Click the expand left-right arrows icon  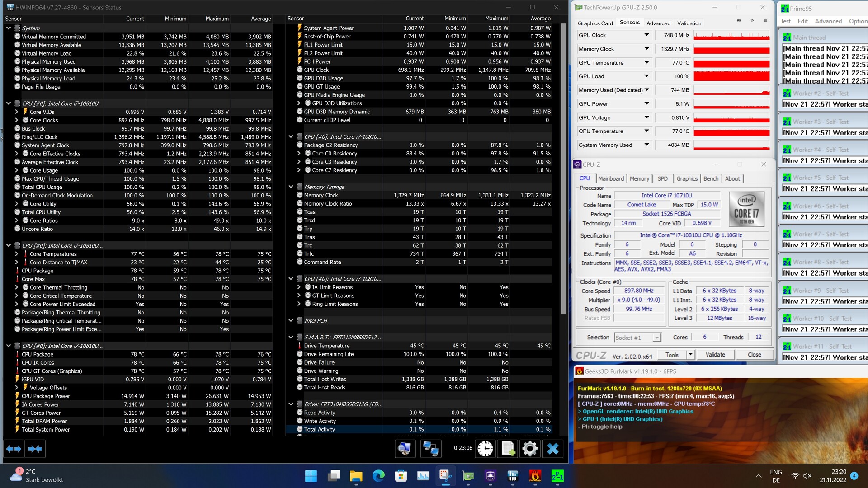[x=14, y=449]
